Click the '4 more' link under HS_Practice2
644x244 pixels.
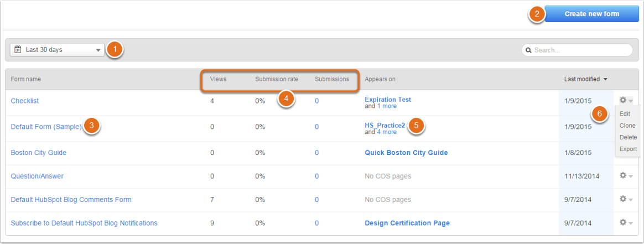coord(387,132)
